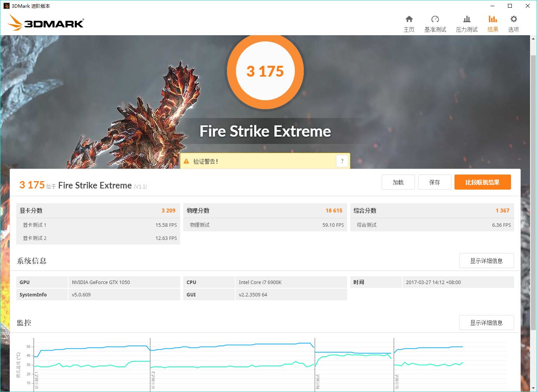
Task: Click the 加载 load button
Action: click(398, 182)
